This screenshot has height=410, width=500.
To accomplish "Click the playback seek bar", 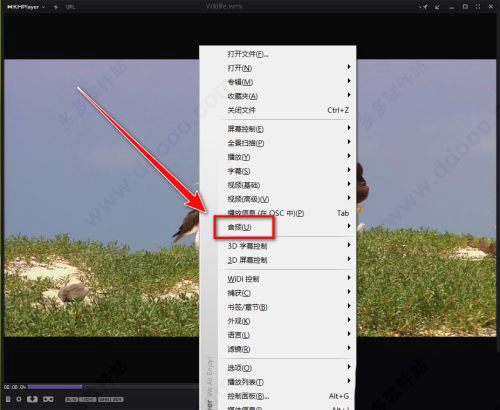I will click(x=113, y=387).
